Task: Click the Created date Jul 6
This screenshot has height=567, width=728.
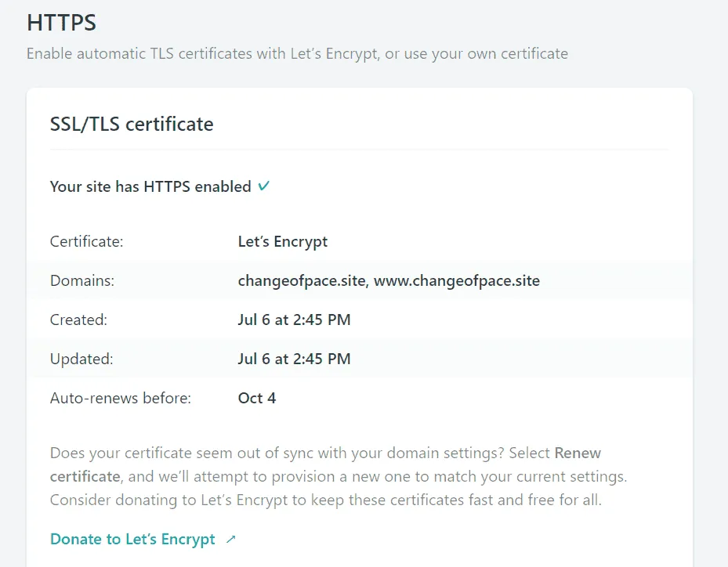Action: pyautogui.click(x=295, y=320)
